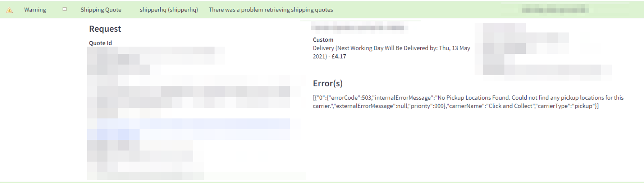The height and width of the screenshot is (183, 644).
Task: Select the Shipping Quote type cell
Action: (101, 10)
